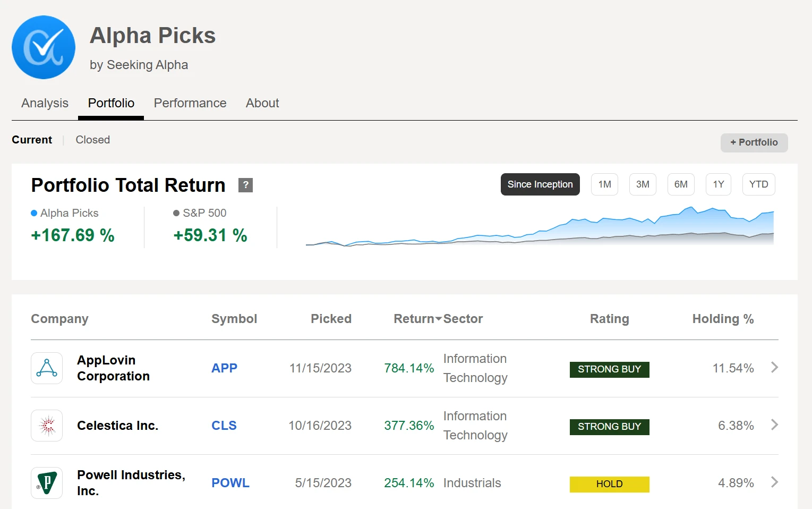The image size is (812, 509).
Task: Click the 254.14% return value
Action: [x=409, y=483]
